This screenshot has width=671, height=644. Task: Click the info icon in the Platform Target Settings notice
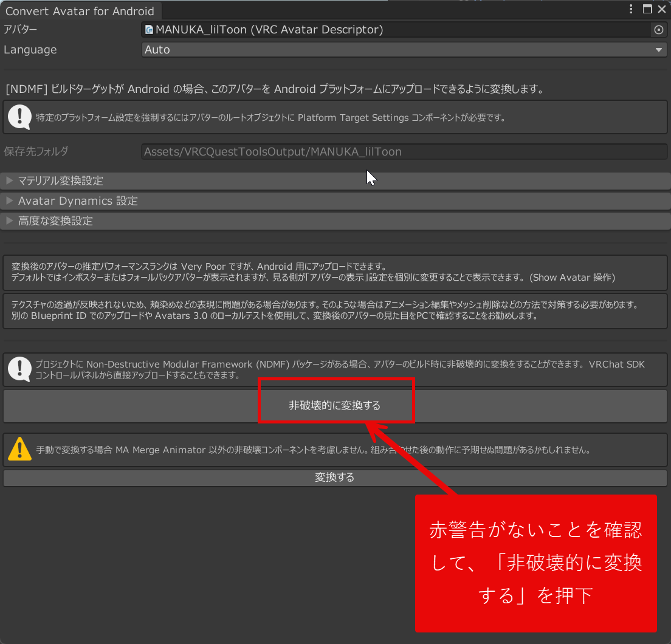coord(19,117)
